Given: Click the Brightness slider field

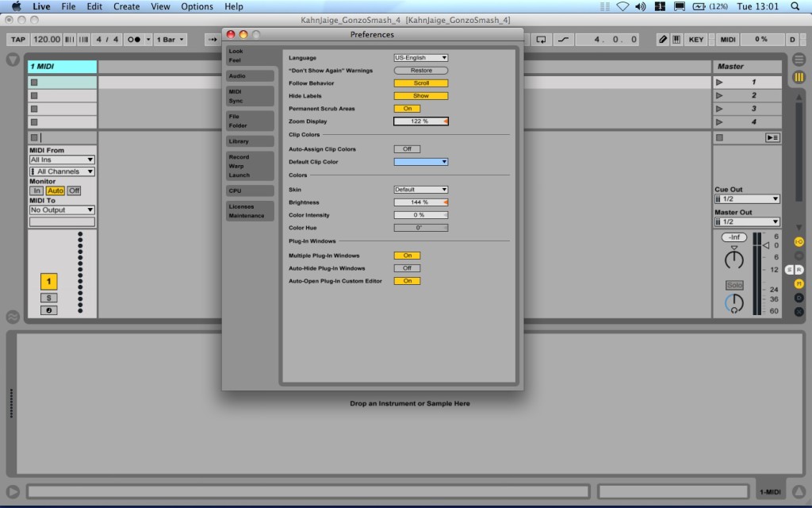Looking at the screenshot, I should (x=420, y=202).
